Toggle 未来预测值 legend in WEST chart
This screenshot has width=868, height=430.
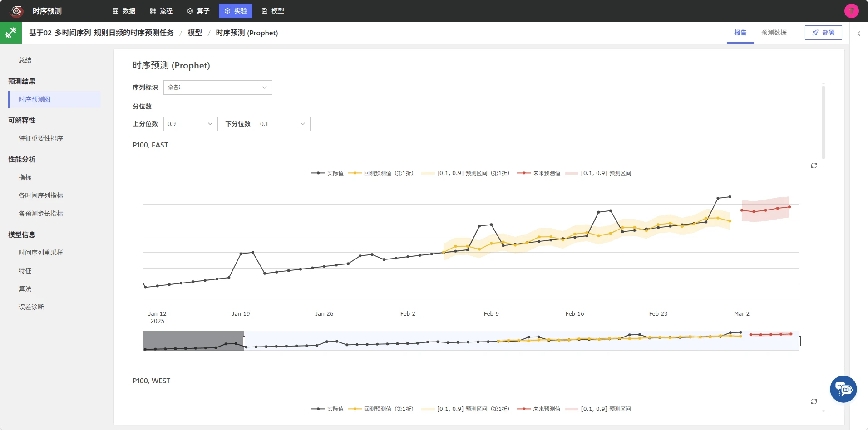(538, 409)
